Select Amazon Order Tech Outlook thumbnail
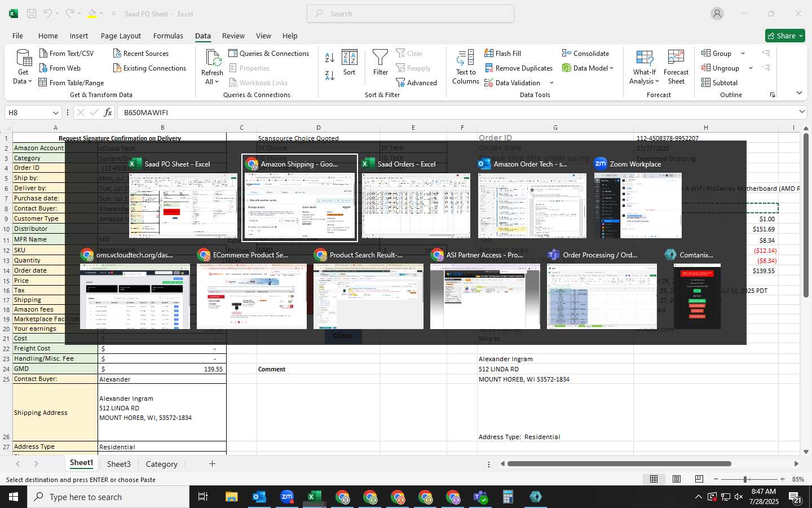Image resolution: width=812 pixels, height=508 pixels. click(532, 198)
